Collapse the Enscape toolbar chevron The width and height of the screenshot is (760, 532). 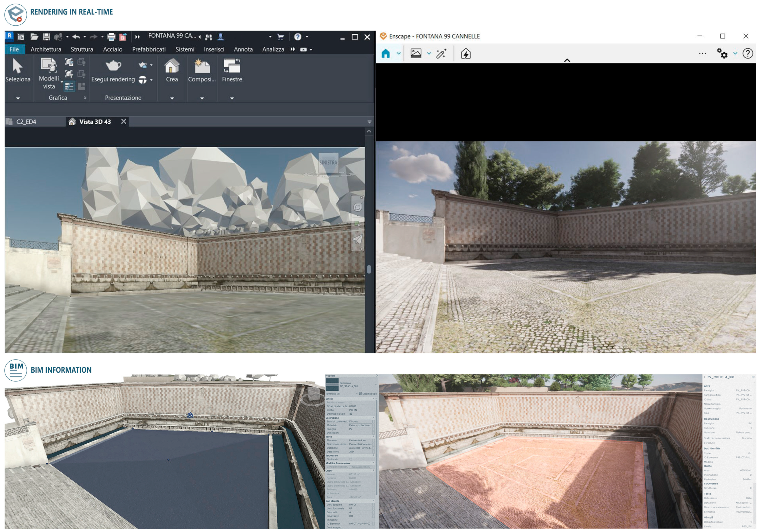click(x=567, y=60)
